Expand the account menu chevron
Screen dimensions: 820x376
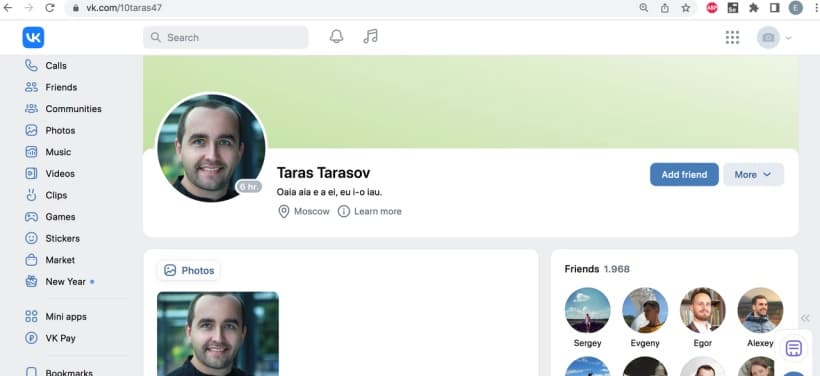[789, 38]
